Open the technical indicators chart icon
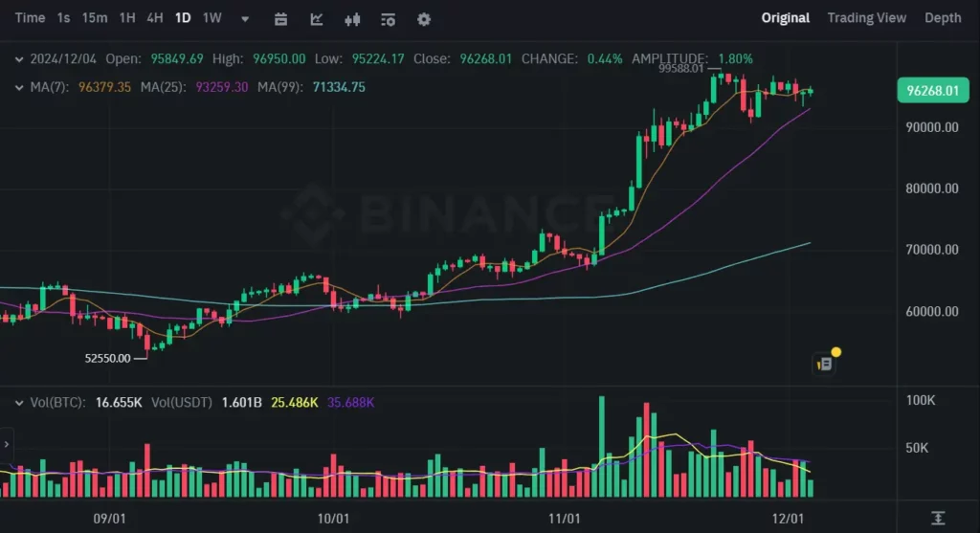The image size is (980, 533). [x=316, y=19]
